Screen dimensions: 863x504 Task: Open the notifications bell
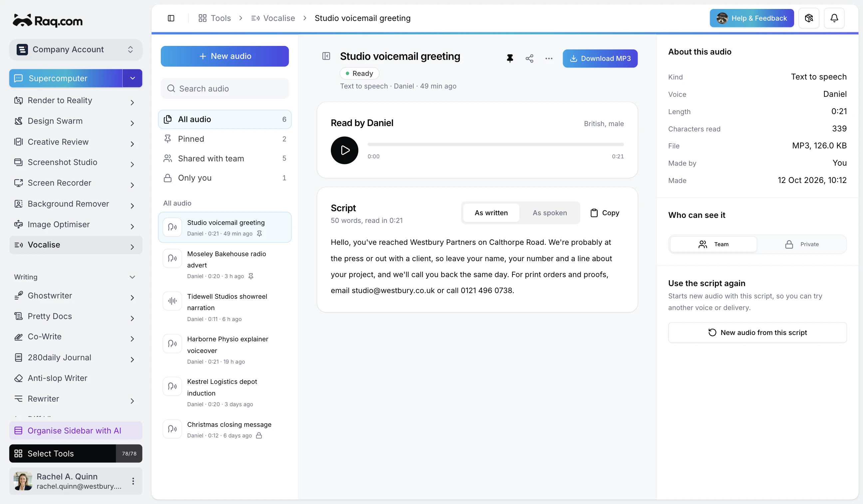pyautogui.click(x=834, y=18)
